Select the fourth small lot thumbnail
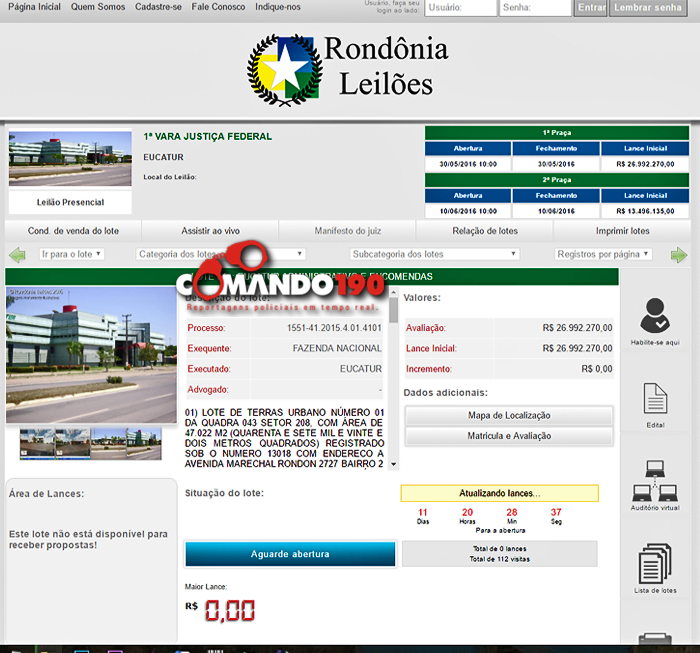 (x=144, y=444)
